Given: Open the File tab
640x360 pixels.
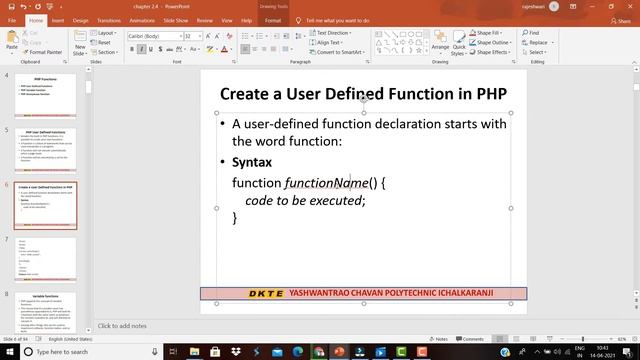Looking at the screenshot, I should pyautogui.click(x=12, y=20).
